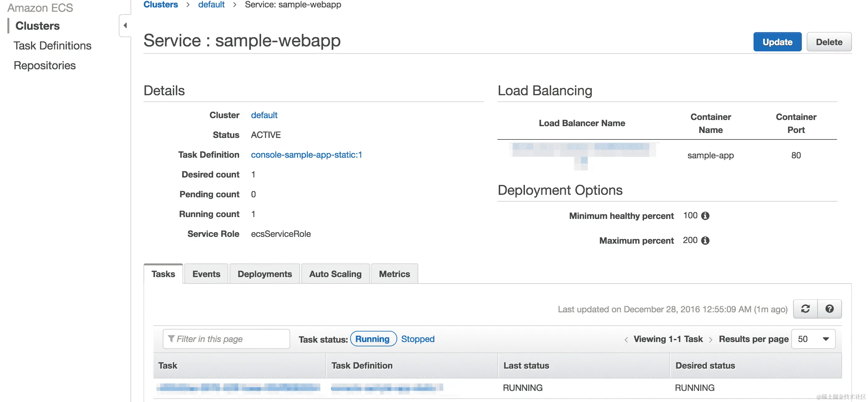Refresh the tasks list

(x=806, y=309)
